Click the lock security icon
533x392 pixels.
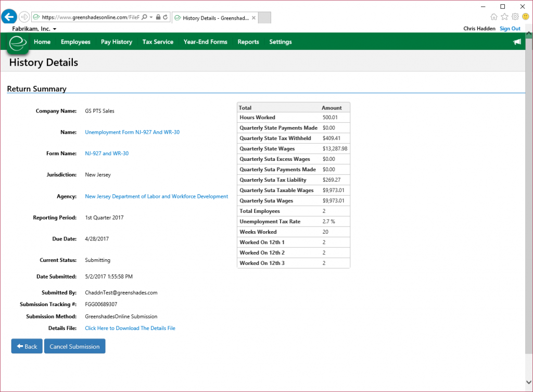tap(158, 17)
